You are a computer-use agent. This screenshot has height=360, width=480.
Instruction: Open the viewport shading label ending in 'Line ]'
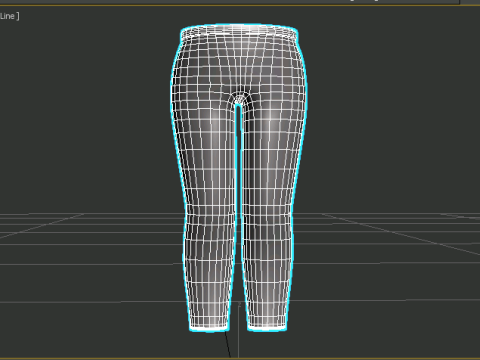pyautogui.click(x=9, y=16)
